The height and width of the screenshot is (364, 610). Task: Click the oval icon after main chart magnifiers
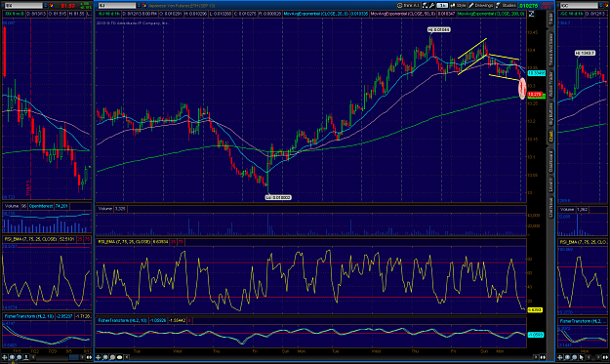(119, 357)
